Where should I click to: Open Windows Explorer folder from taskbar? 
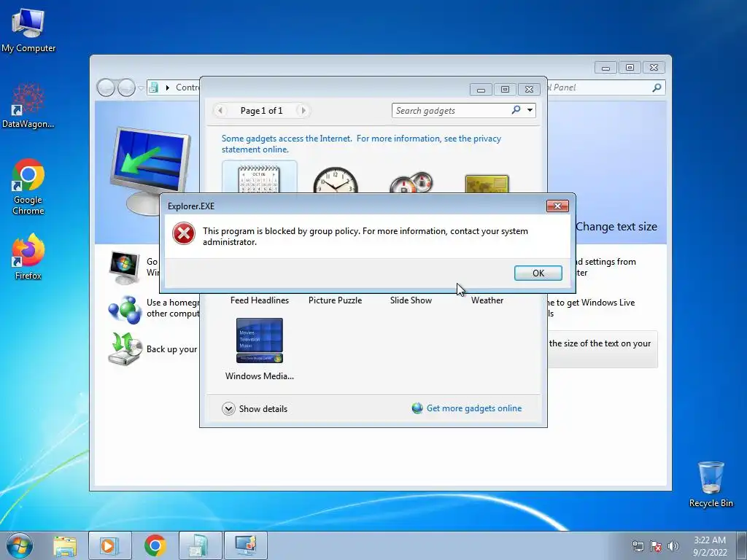coord(65,546)
